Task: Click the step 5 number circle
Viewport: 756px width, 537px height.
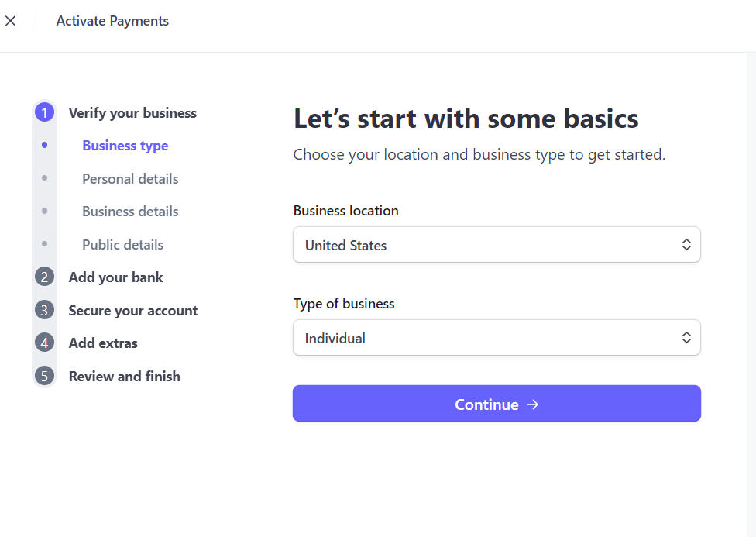Action: 44,377
